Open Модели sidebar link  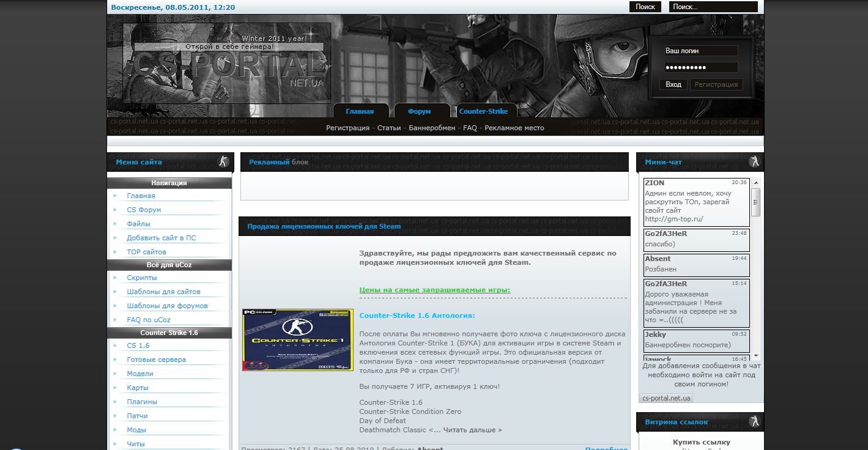140,374
